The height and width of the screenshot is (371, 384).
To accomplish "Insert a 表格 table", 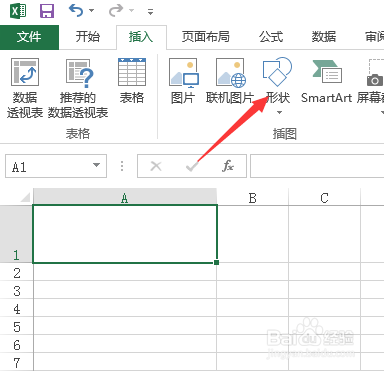I will 132,81.
